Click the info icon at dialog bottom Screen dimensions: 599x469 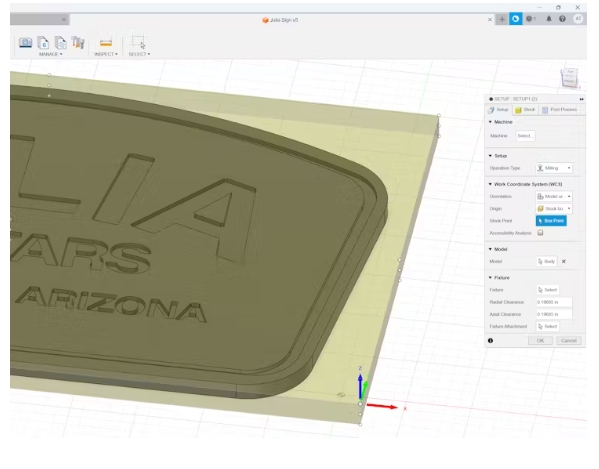(x=491, y=341)
